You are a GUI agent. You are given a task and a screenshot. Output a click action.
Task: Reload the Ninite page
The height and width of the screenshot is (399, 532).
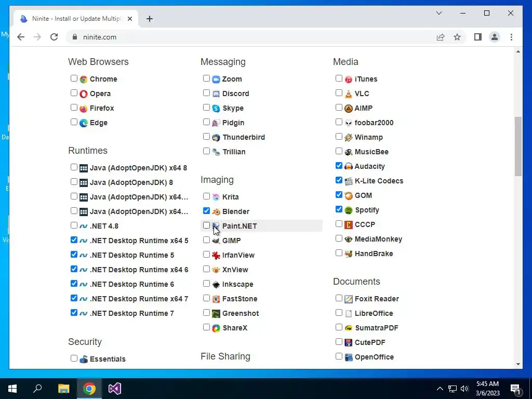(54, 37)
